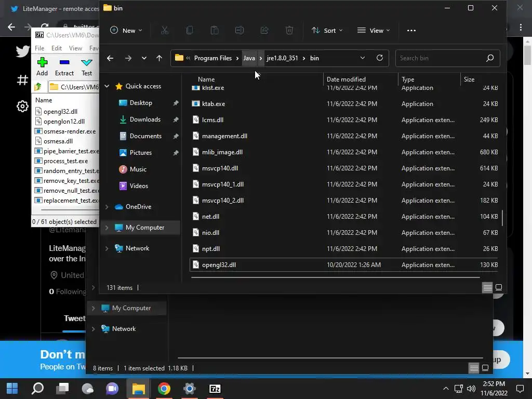Open taskbar Search

tap(37, 389)
